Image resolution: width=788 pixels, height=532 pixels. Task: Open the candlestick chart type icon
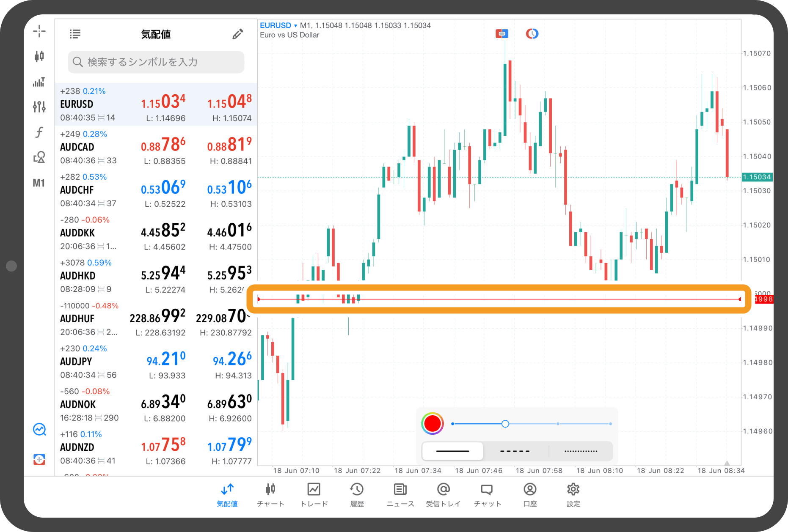pos(39,56)
